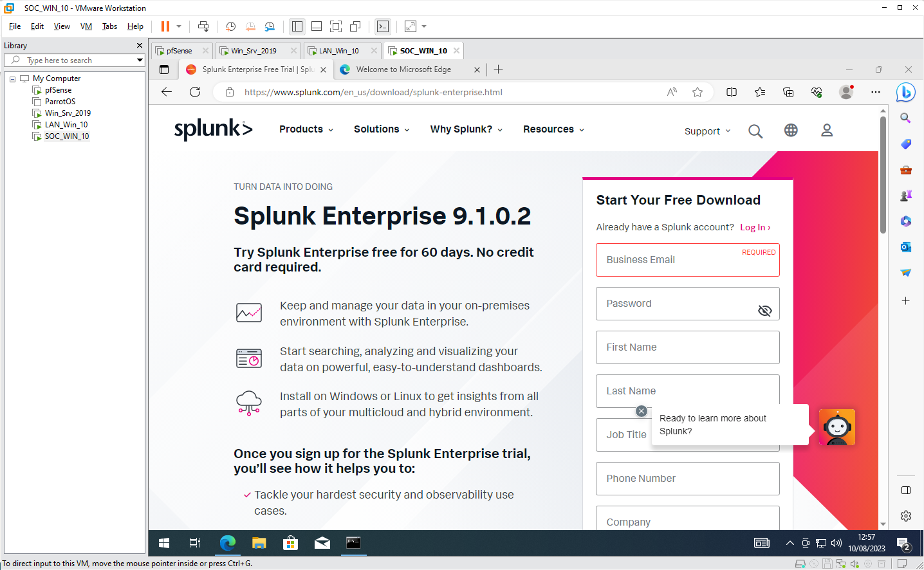Image resolution: width=924 pixels, height=570 pixels.
Task: Toggle Edge split screen icon
Action: [732, 92]
